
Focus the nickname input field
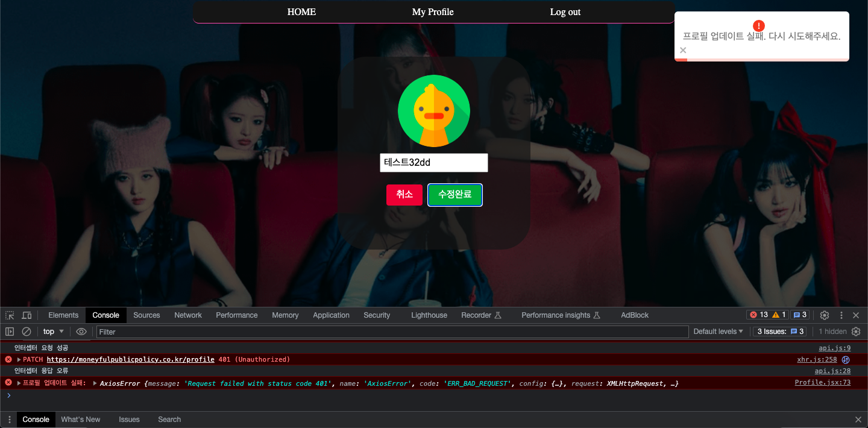point(434,163)
